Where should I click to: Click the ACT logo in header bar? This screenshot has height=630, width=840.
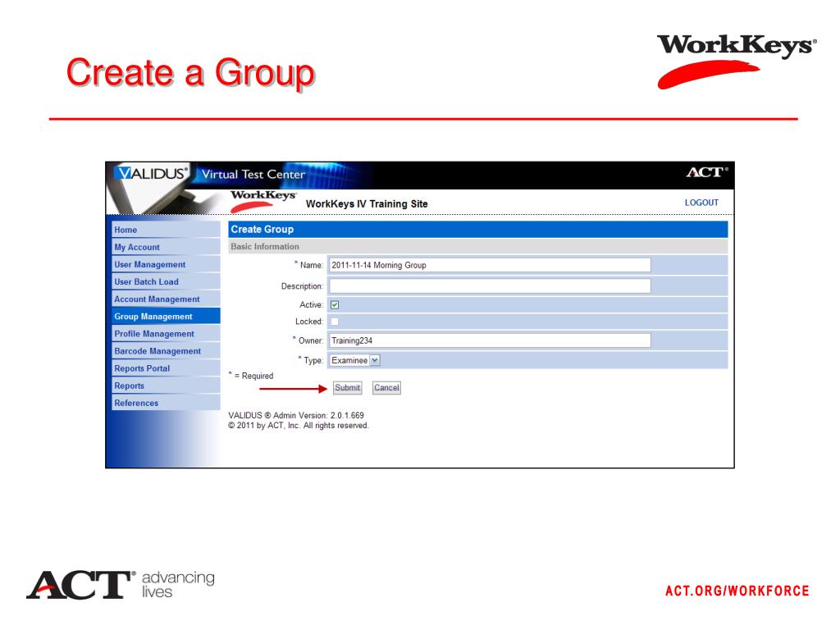[707, 172]
